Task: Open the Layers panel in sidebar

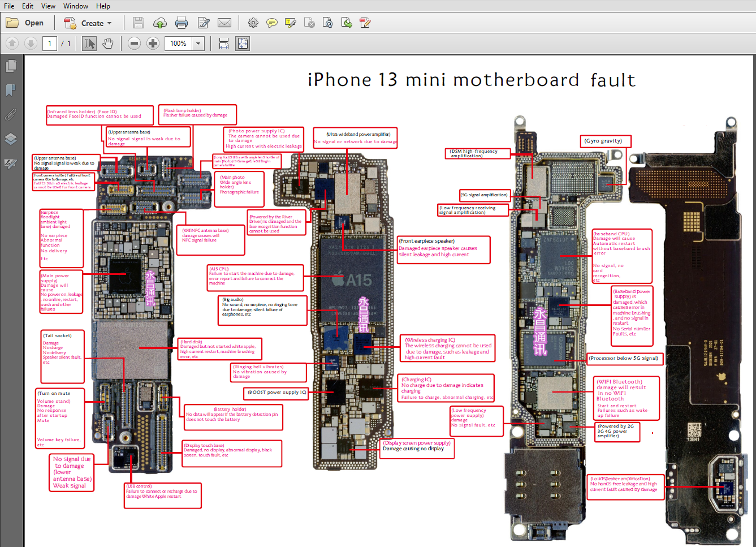Action: (x=11, y=139)
